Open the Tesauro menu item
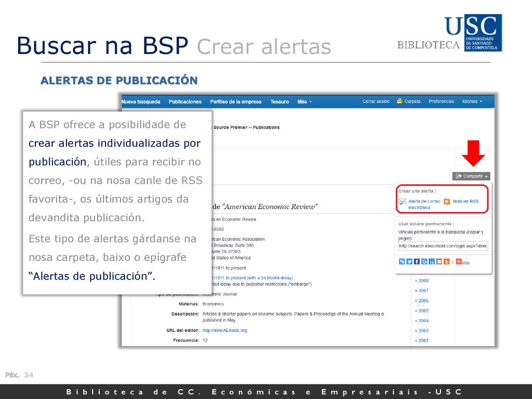The width and height of the screenshot is (532, 399). 280,102
